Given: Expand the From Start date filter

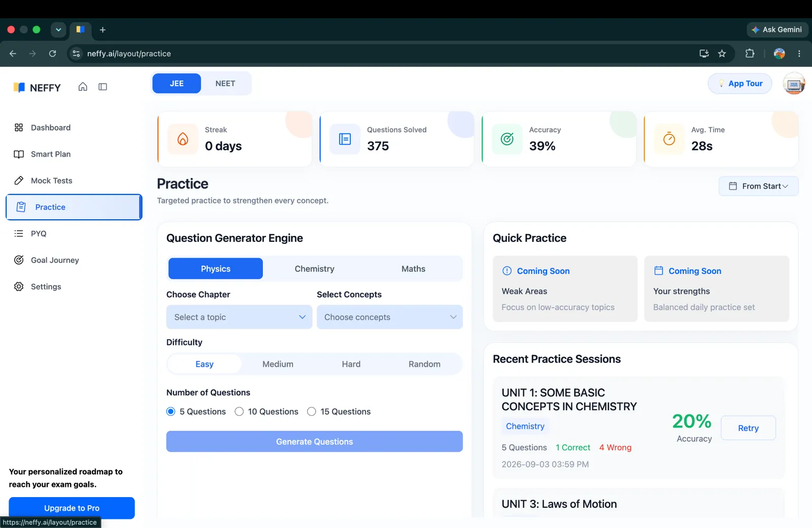Looking at the screenshot, I should pyautogui.click(x=759, y=186).
